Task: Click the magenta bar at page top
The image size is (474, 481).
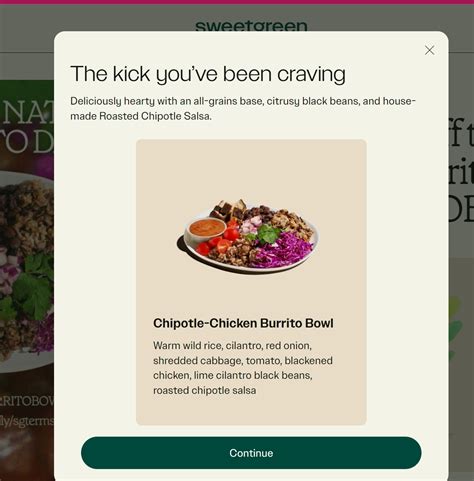Action: 237,2
